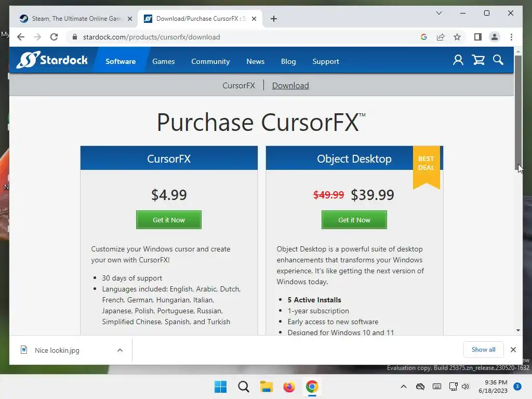The width and height of the screenshot is (532, 399).
Task: Open the shopping cart icon
Action: [x=478, y=60]
